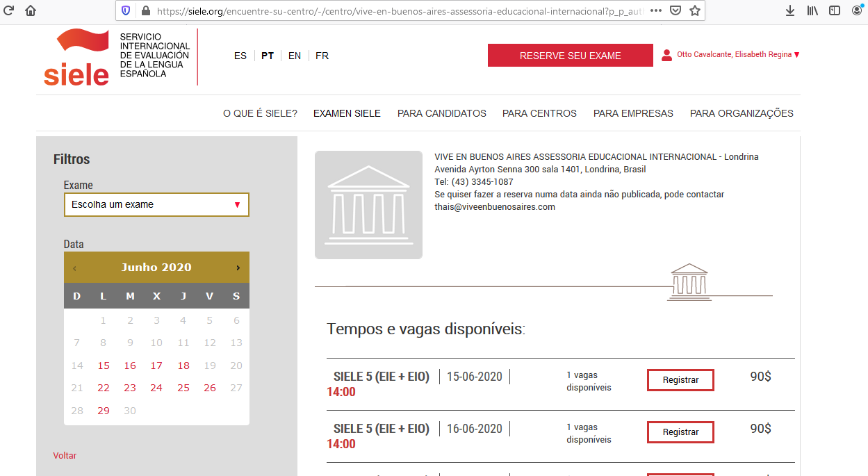
Task: Click the exam center building thumbnail
Action: click(x=368, y=205)
